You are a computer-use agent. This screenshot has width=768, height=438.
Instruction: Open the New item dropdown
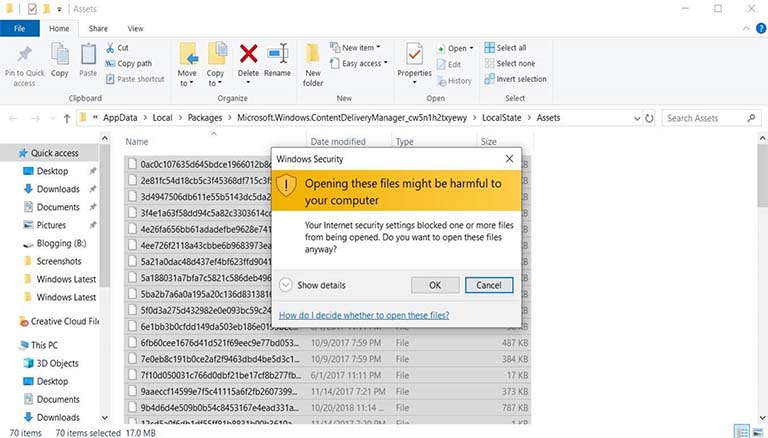[x=356, y=48]
